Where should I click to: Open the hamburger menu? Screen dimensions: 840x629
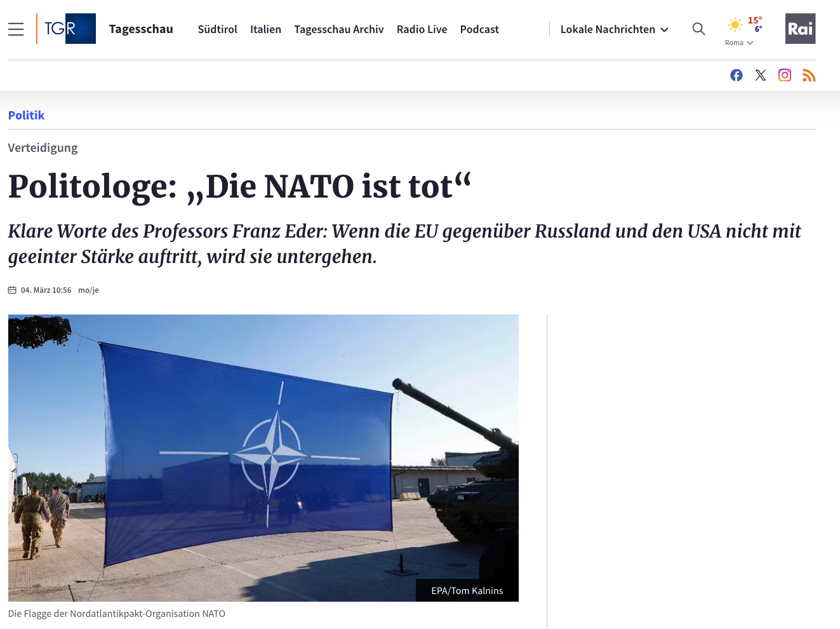pos(16,29)
